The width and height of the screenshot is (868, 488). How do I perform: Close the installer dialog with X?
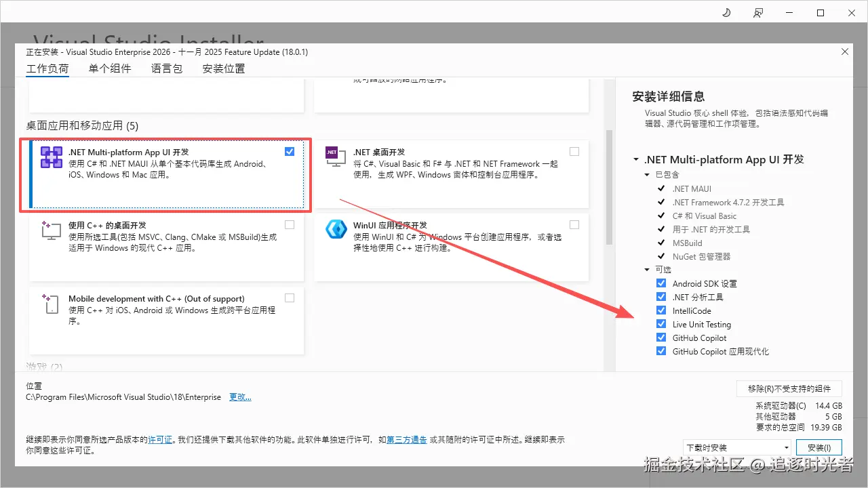pos(844,52)
